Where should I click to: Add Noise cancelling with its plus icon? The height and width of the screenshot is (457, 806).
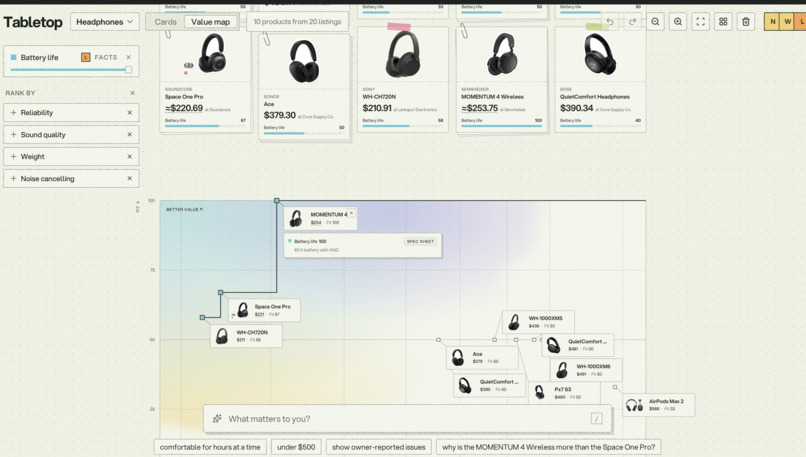(13, 178)
